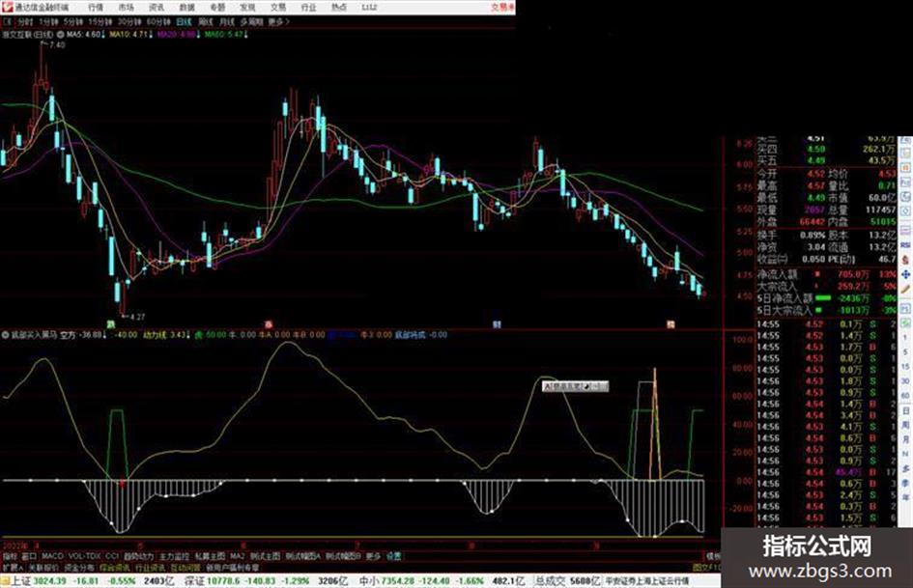Click the 5日净流入额 green bar

click(x=823, y=298)
